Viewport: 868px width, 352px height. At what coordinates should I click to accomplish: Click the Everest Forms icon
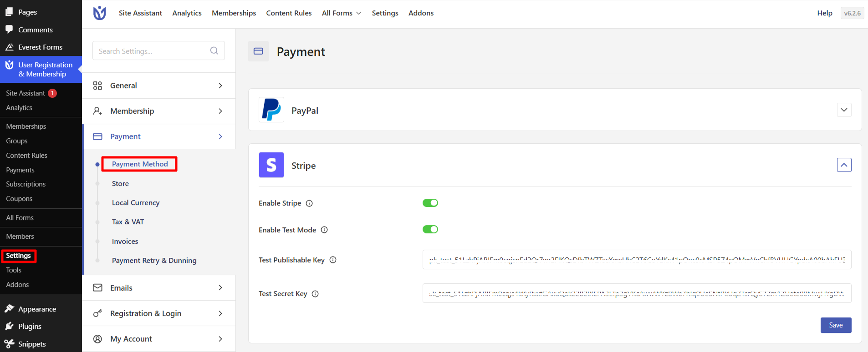(x=9, y=47)
